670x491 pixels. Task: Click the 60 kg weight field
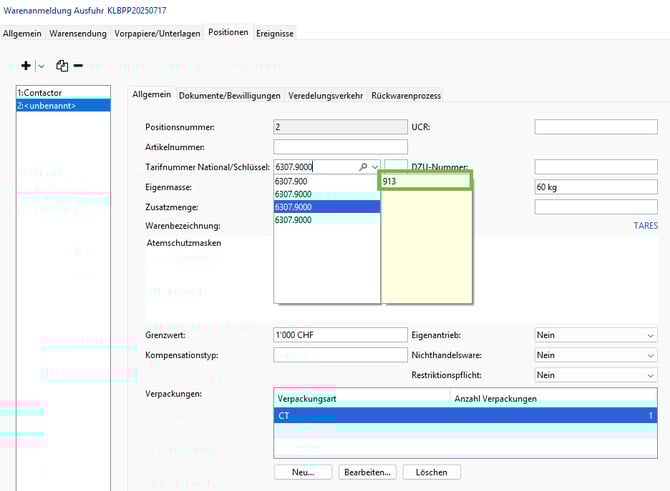(x=596, y=187)
